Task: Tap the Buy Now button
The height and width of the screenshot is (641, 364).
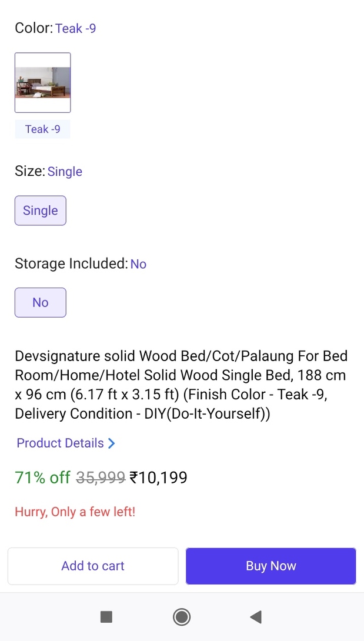Action: [271, 566]
